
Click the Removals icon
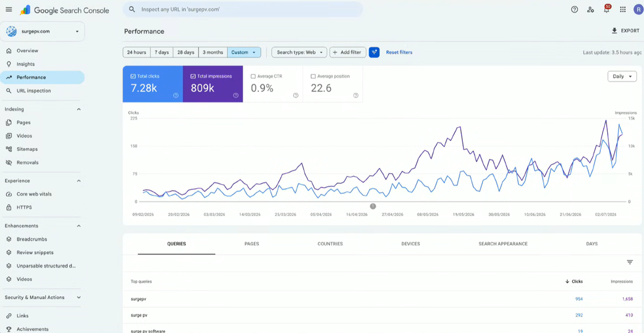(9, 163)
